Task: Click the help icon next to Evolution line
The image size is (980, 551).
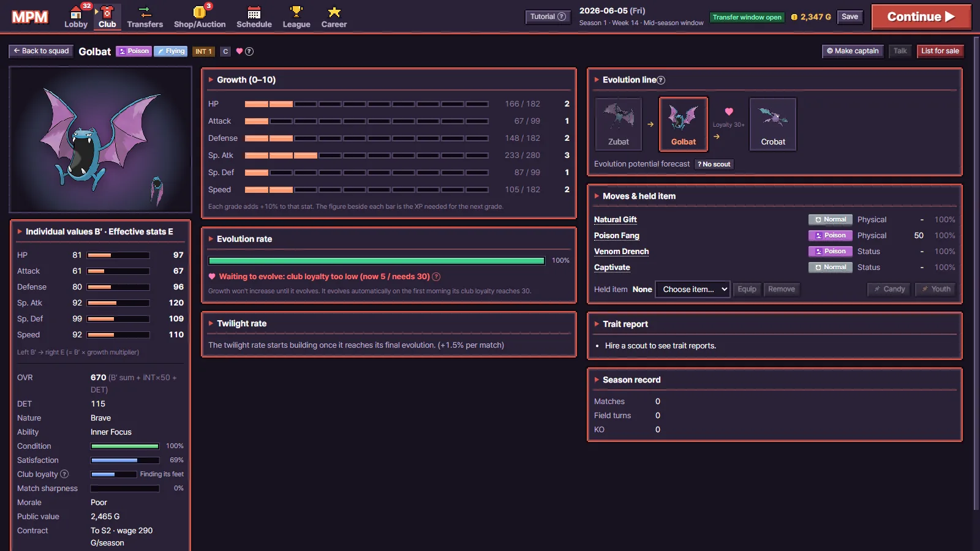Action: 661,80
